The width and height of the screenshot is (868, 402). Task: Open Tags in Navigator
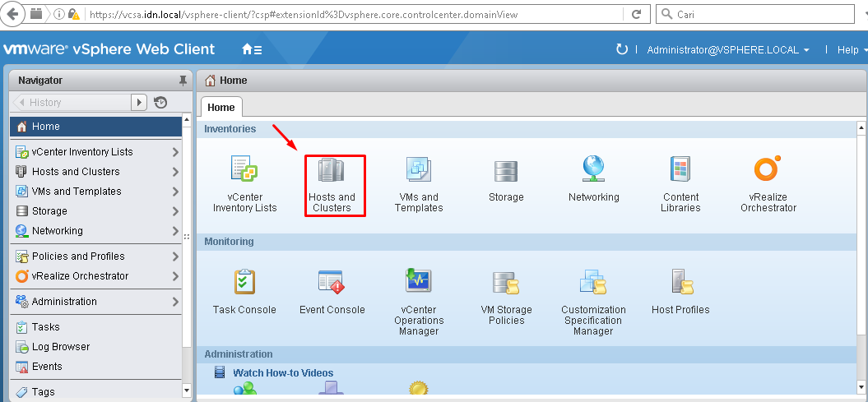tap(95, 391)
